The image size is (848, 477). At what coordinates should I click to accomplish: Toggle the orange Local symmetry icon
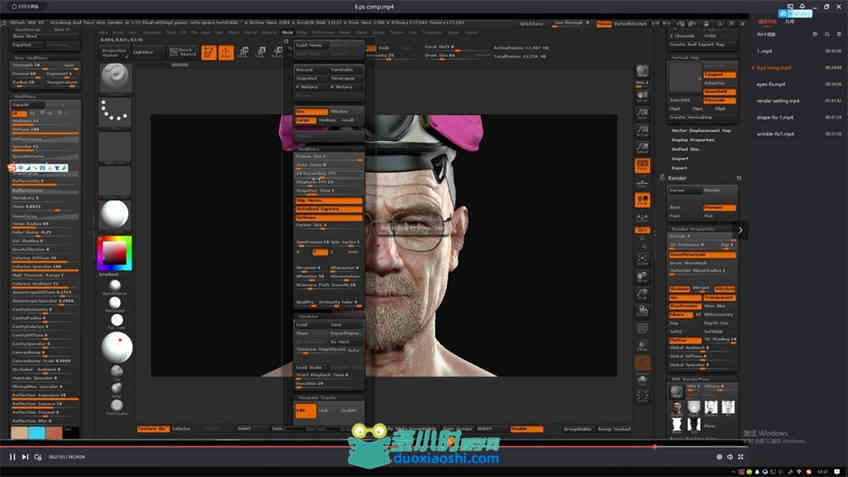[642, 200]
